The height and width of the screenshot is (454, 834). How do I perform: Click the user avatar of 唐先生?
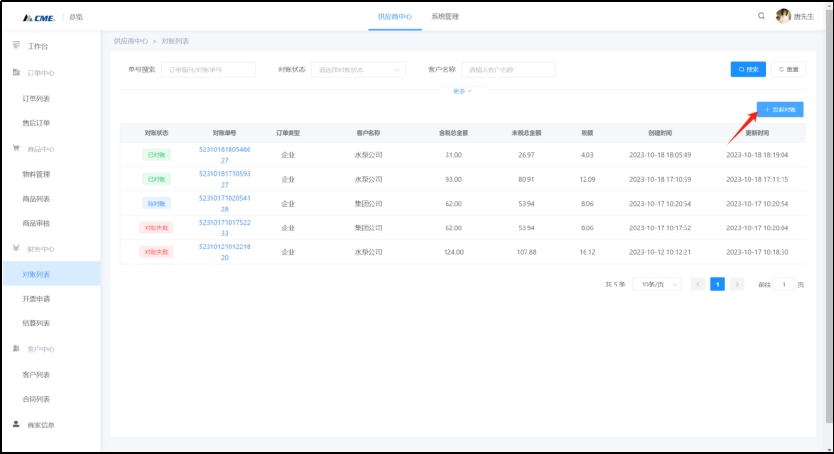(x=783, y=16)
